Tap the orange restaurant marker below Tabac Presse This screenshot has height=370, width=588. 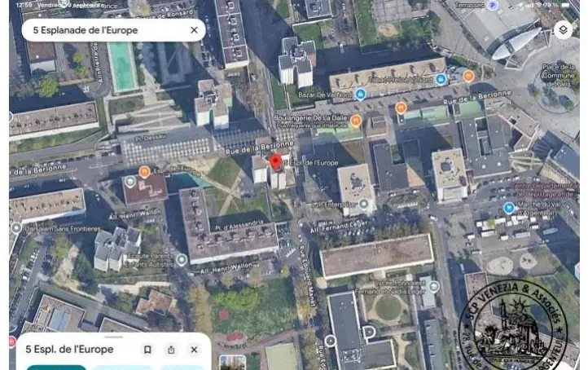coord(401,108)
